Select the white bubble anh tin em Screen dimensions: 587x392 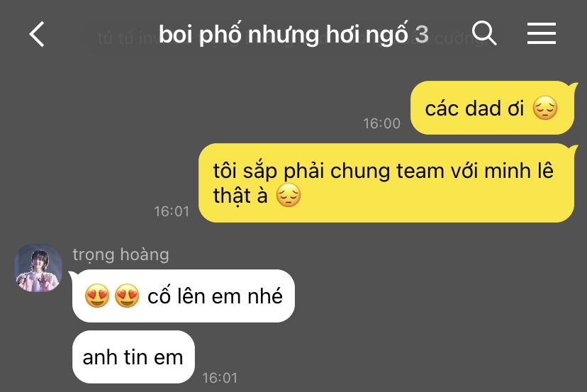pos(133,357)
